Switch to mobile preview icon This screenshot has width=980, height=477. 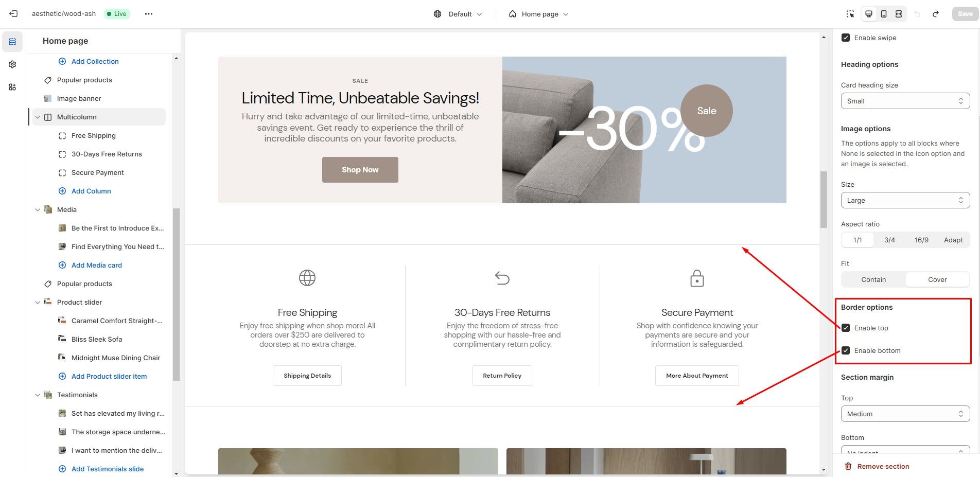(884, 14)
